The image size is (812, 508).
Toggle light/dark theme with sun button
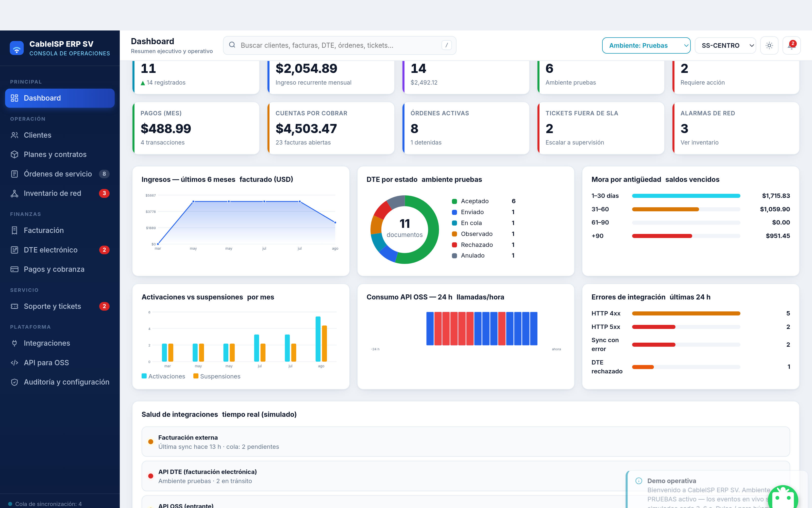click(x=769, y=45)
